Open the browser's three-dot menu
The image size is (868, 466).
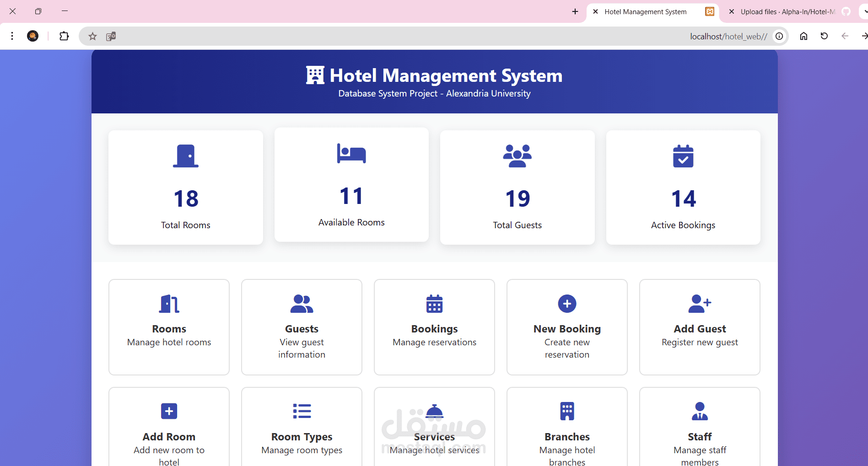point(12,36)
